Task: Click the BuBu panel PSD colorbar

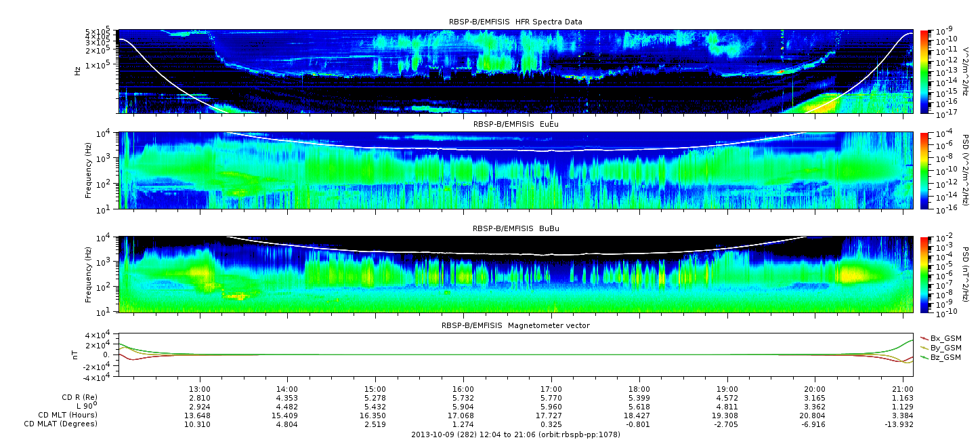Action: (x=924, y=275)
